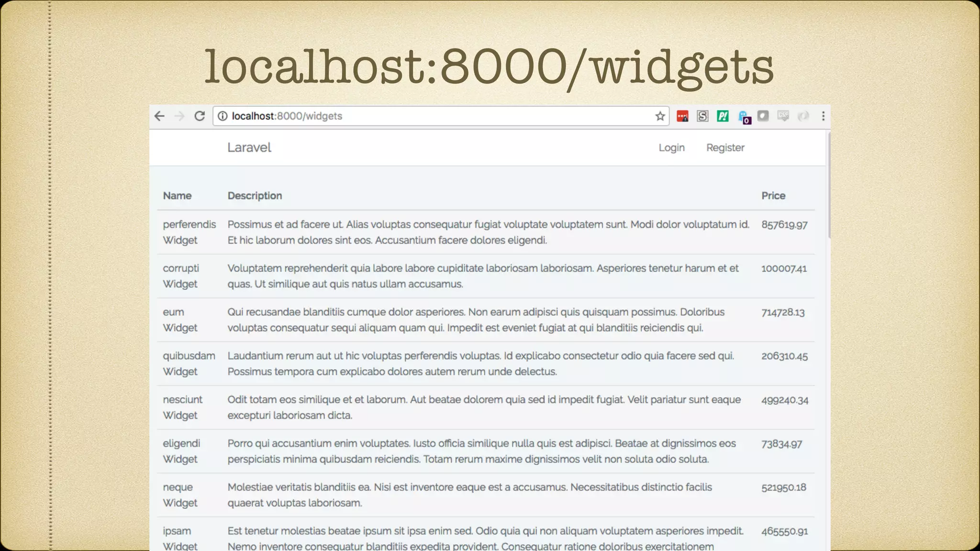Click description starting 'Possimus et ad facere'
Image resolution: width=980 pixels, height=551 pixels.
[x=489, y=232]
